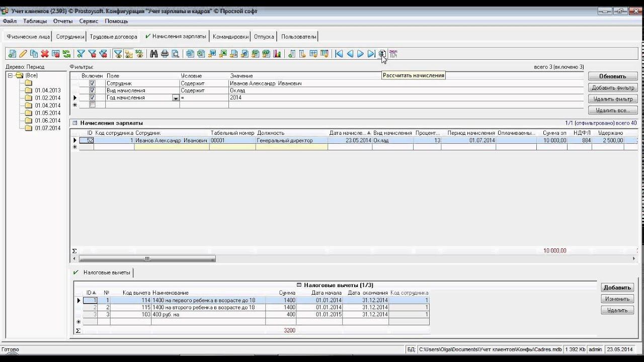This screenshot has height=362, width=644.
Task: Open the Файл menu
Action: click(10, 21)
